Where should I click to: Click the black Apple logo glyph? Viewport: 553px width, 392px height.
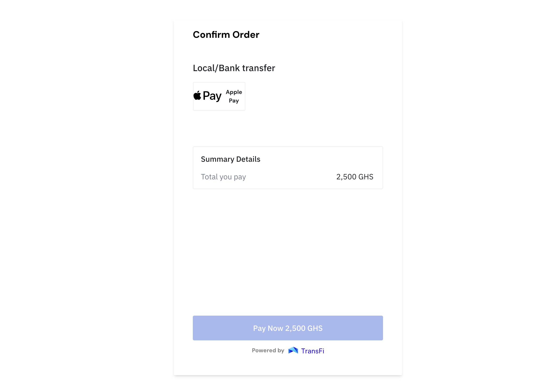click(197, 95)
